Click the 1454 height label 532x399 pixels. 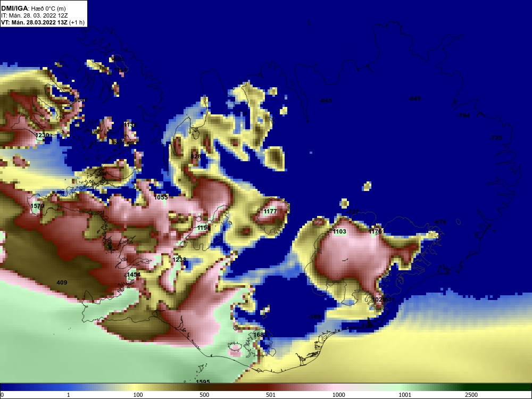tap(134, 275)
